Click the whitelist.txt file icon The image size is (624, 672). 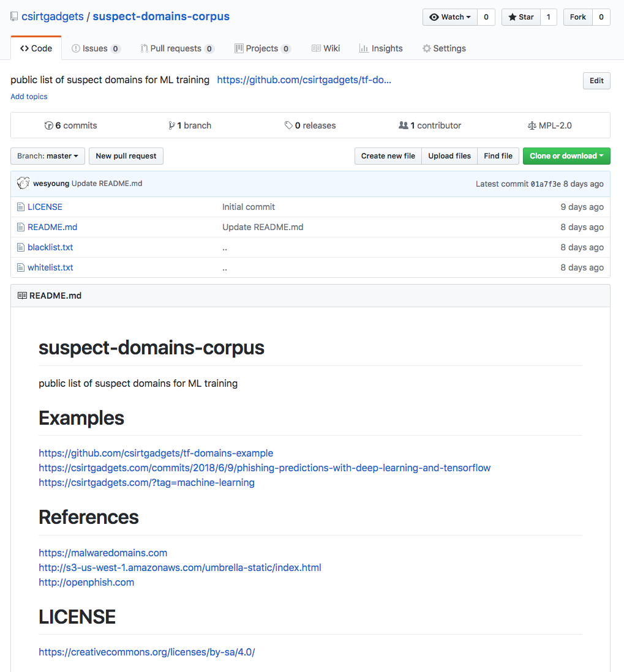click(x=21, y=267)
